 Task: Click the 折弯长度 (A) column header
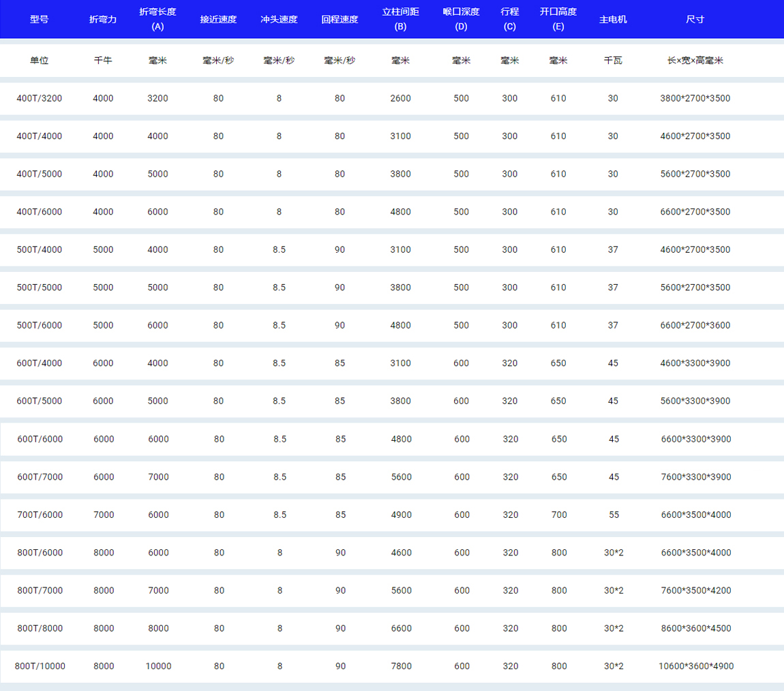[157, 19]
